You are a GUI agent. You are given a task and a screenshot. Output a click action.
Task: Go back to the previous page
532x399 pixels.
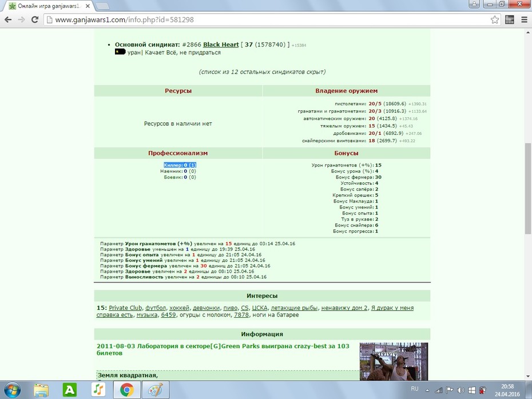point(8,19)
